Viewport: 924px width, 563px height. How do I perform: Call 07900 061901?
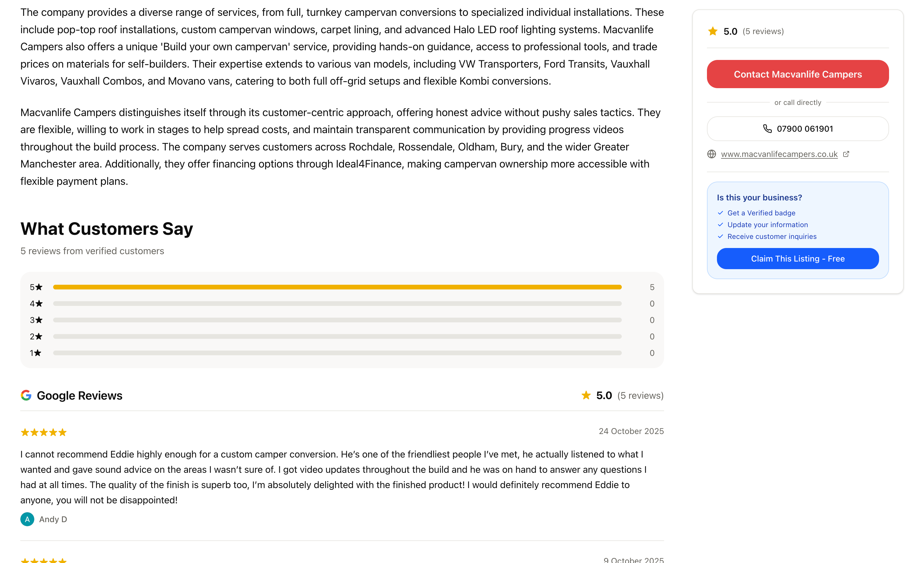797,129
